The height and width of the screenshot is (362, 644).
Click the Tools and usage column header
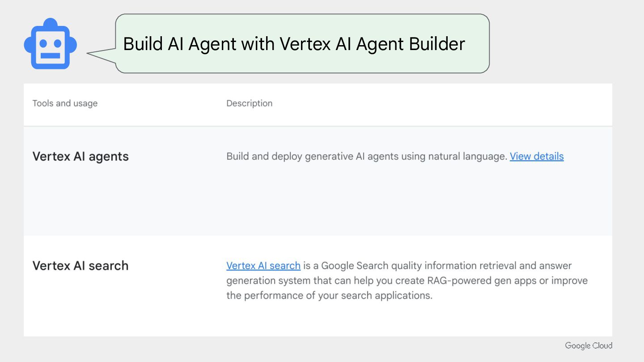click(x=65, y=103)
